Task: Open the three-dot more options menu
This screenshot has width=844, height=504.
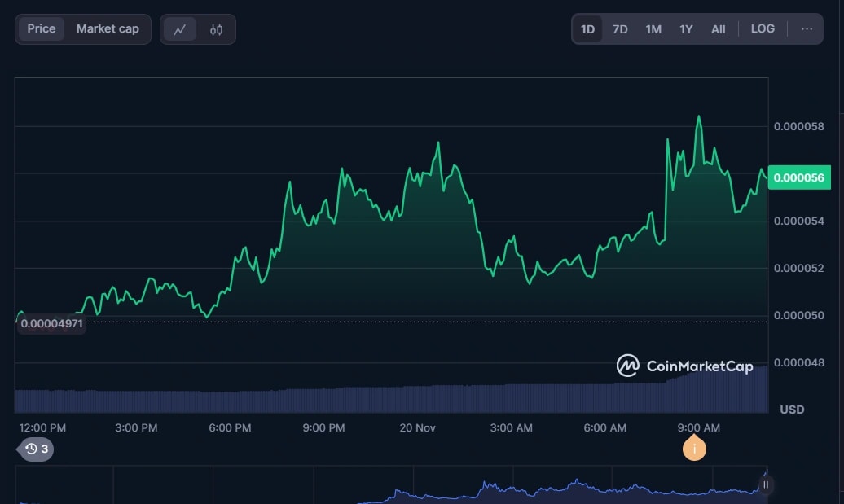Action: (x=807, y=28)
